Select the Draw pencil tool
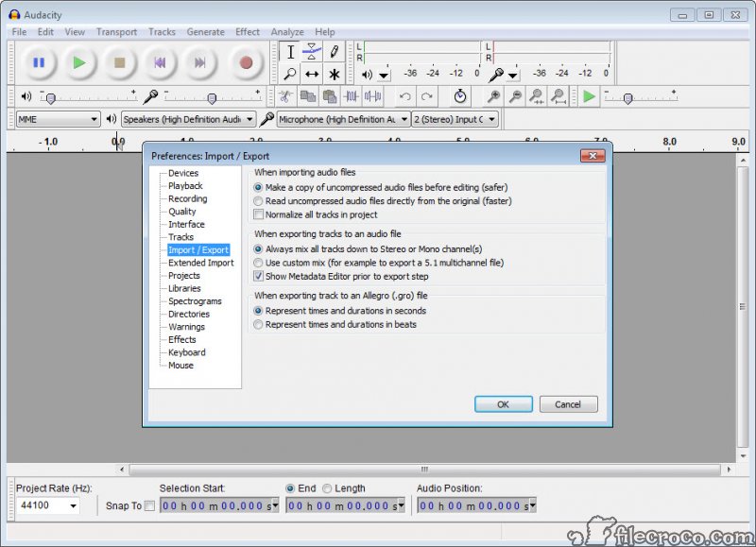The height and width of the screenshot is (547, 756). coord(335,52)
